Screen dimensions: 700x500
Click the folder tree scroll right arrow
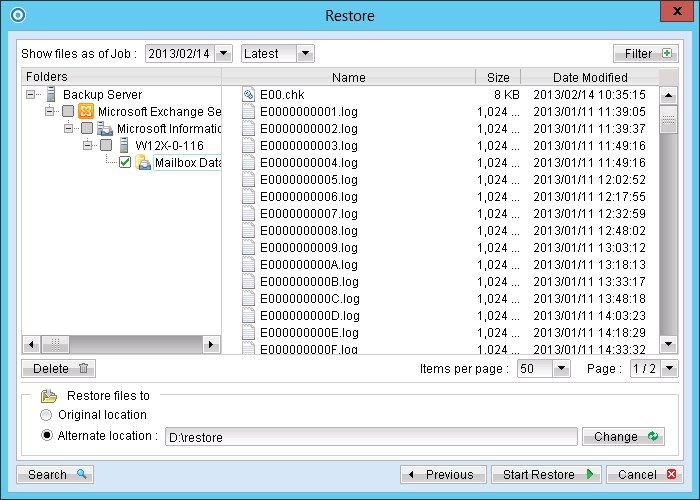point(211,344)
